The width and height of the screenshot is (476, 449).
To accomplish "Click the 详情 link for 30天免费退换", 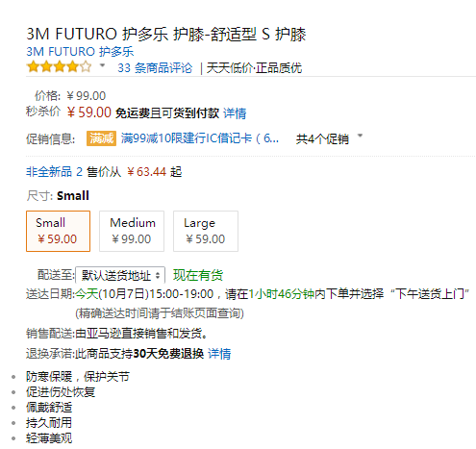I will click(x=219, y=354).
